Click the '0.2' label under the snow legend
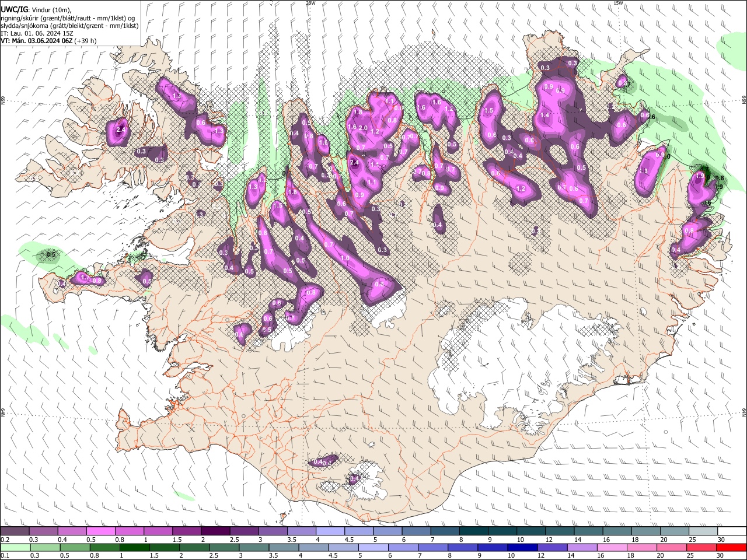 (4, 539)
